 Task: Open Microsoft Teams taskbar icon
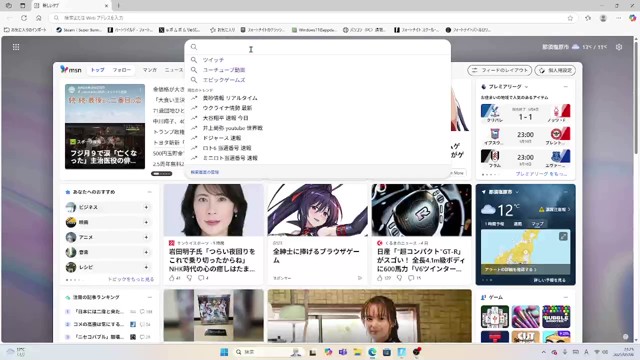[x=343, y=352]
